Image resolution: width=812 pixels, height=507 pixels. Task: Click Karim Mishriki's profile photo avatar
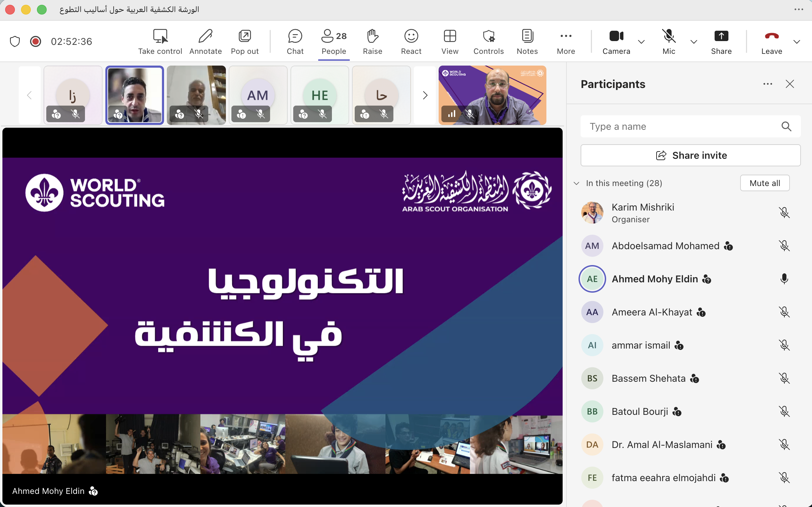(x=592, y=213)
